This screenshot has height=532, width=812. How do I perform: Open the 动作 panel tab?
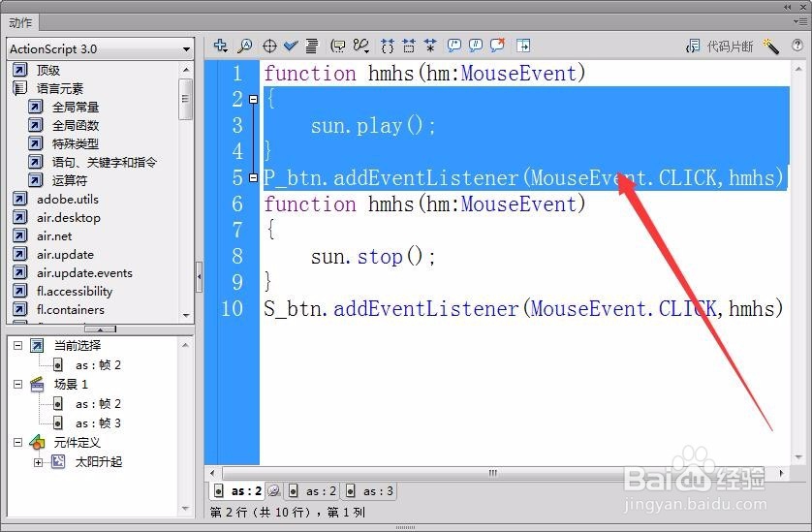(x=20, y=23)
